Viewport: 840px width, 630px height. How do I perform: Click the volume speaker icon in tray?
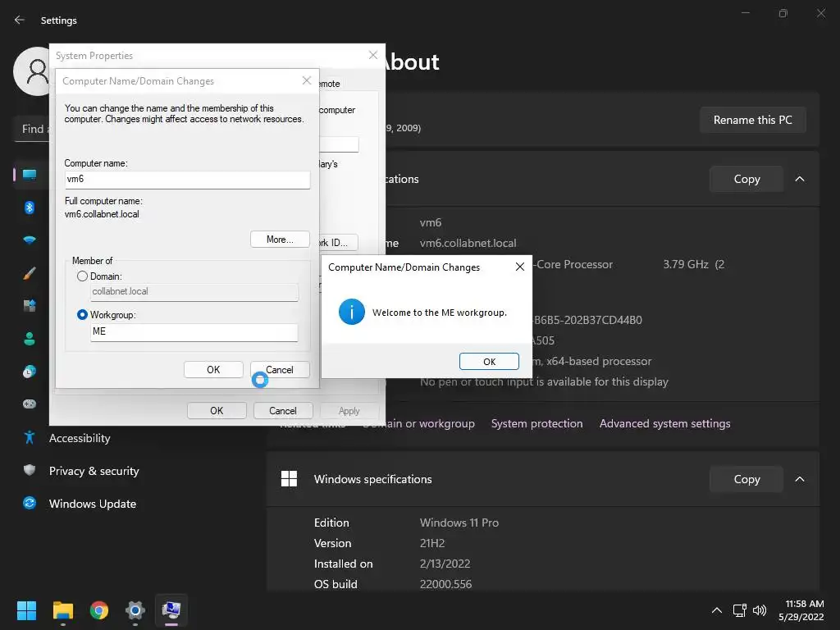(760, 610)
